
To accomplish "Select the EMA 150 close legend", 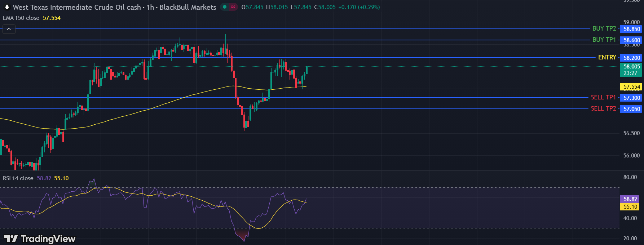I will coord(21,18).
